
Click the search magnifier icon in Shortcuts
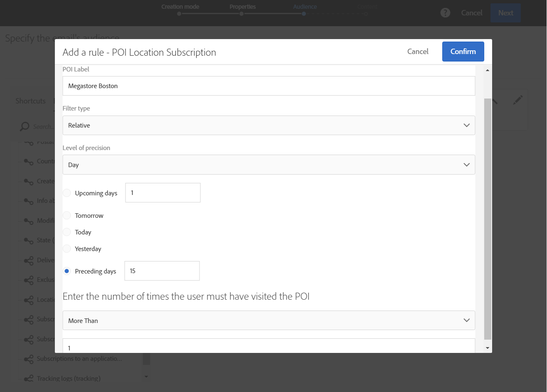pos(25,126)
